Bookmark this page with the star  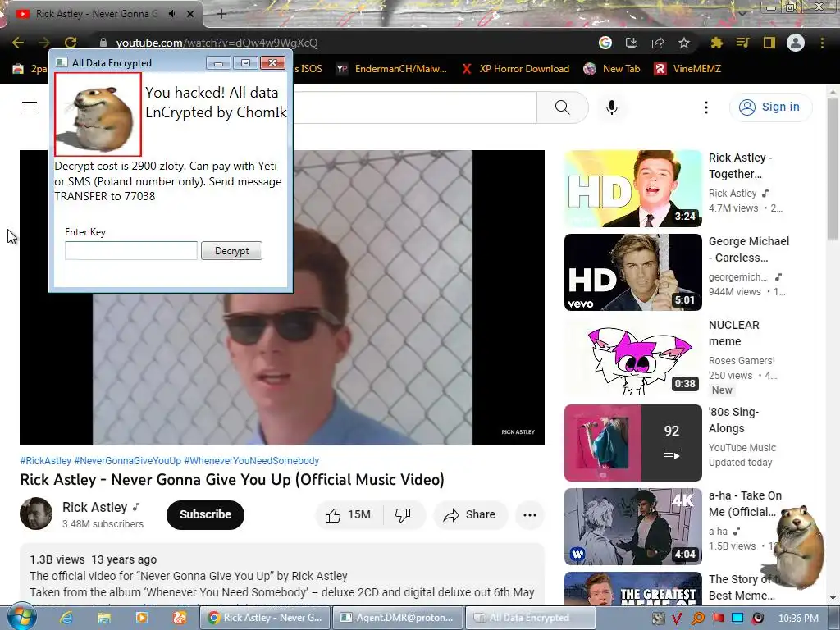(x=684, y=43)
